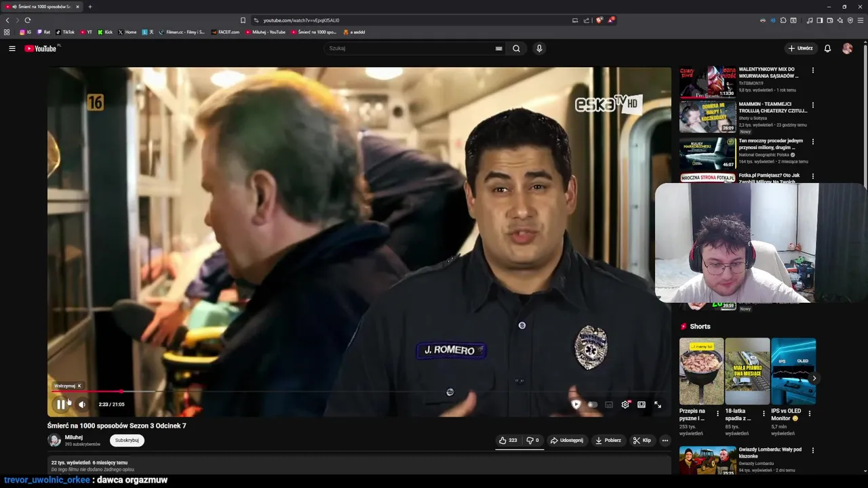Open options for Walentynkowy Mix video
868x488 pixels.
813,70
